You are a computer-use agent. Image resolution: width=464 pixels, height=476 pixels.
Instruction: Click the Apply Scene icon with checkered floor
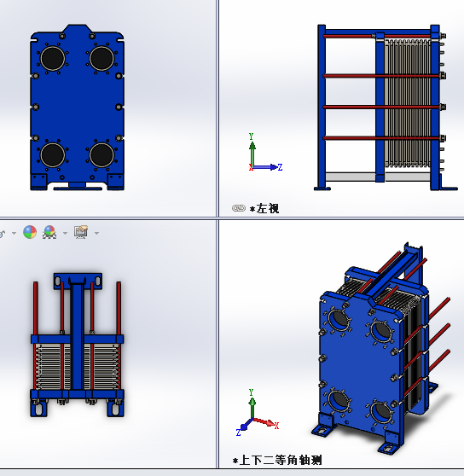[x=49, y=232]
